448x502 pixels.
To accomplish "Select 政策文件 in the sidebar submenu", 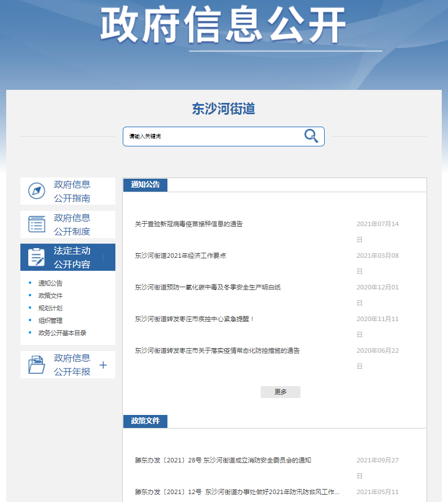I will 50,296.
